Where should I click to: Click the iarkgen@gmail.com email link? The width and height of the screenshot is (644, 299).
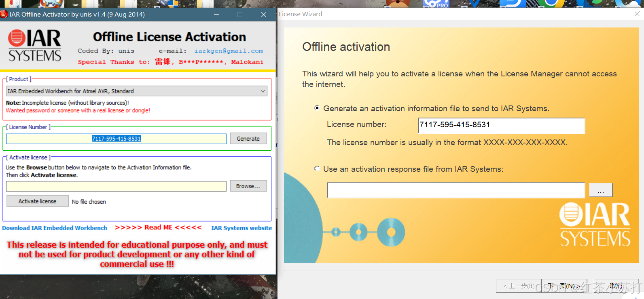(x=229, y=51)
